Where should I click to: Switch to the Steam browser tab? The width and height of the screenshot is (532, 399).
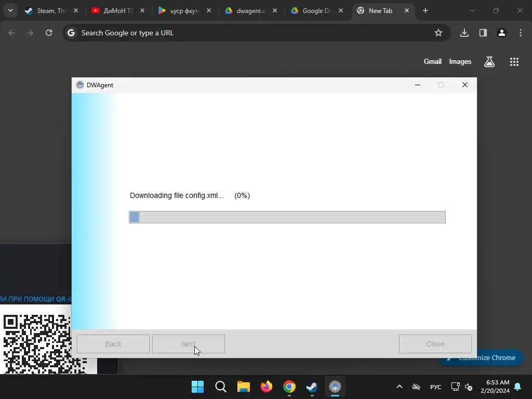click(51, 10)
